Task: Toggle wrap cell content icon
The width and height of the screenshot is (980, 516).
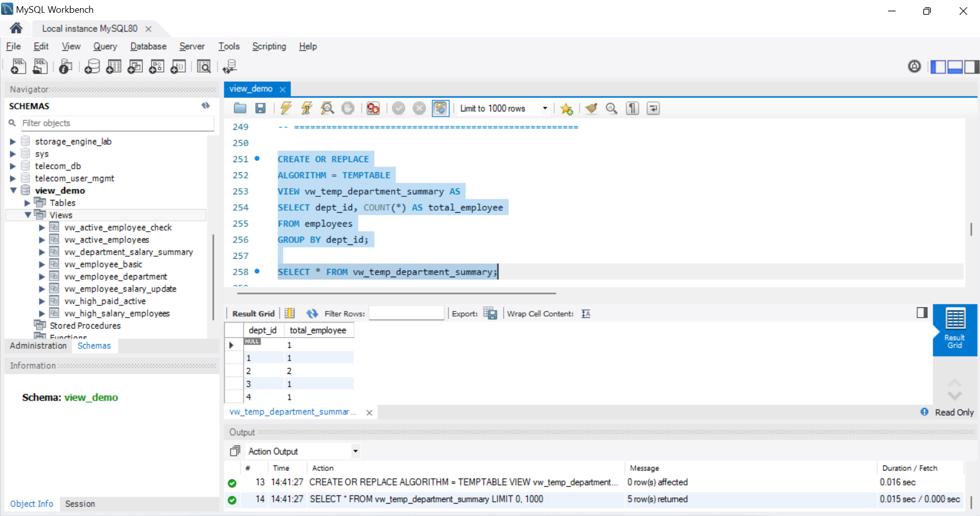Action: pyautogui.click(x=586, y=313)
